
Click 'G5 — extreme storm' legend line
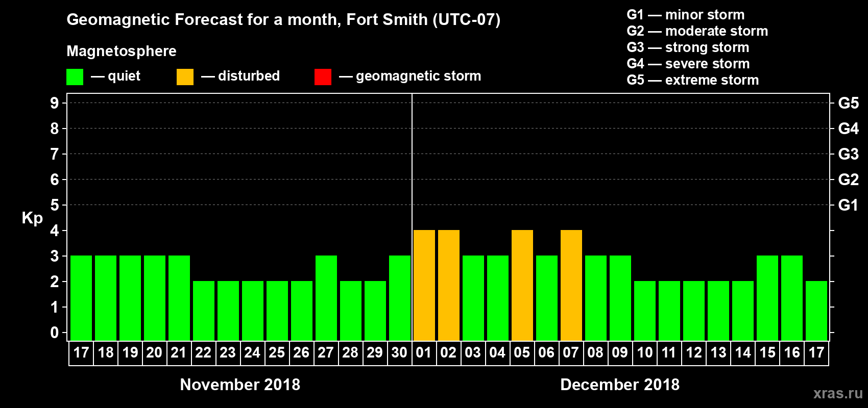[693, 80]
